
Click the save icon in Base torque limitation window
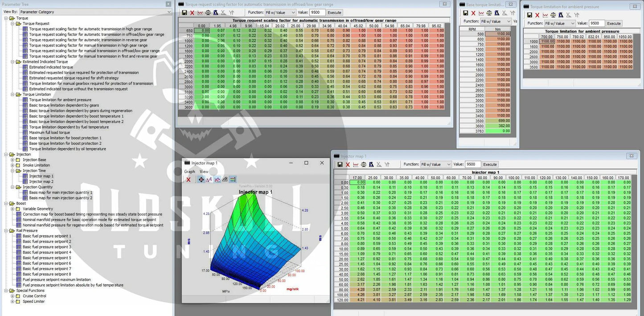click(466, 13)
